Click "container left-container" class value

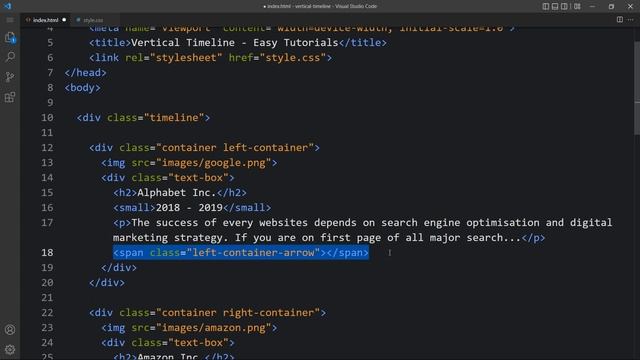(x=235, y=148)
